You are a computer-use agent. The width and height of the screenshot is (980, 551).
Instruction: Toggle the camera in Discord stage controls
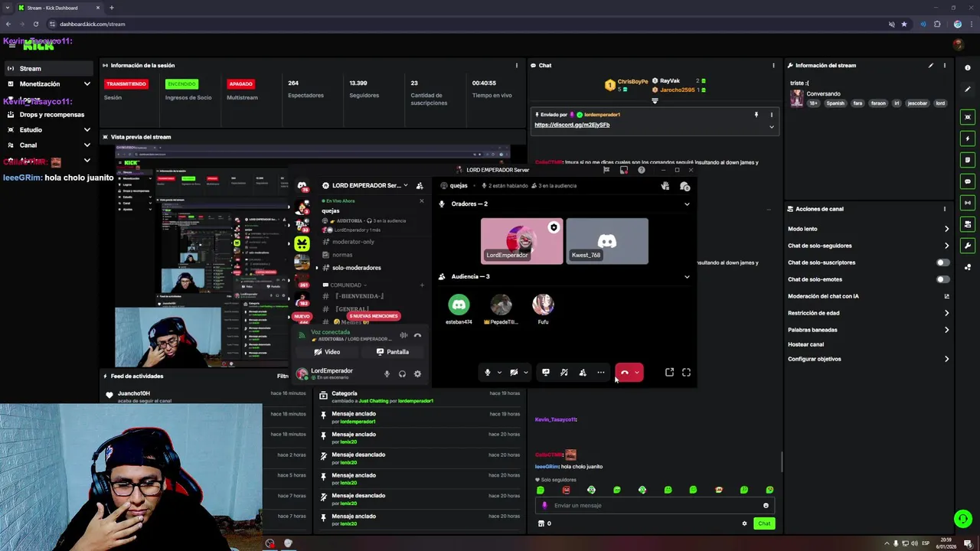tap(514, 373)
